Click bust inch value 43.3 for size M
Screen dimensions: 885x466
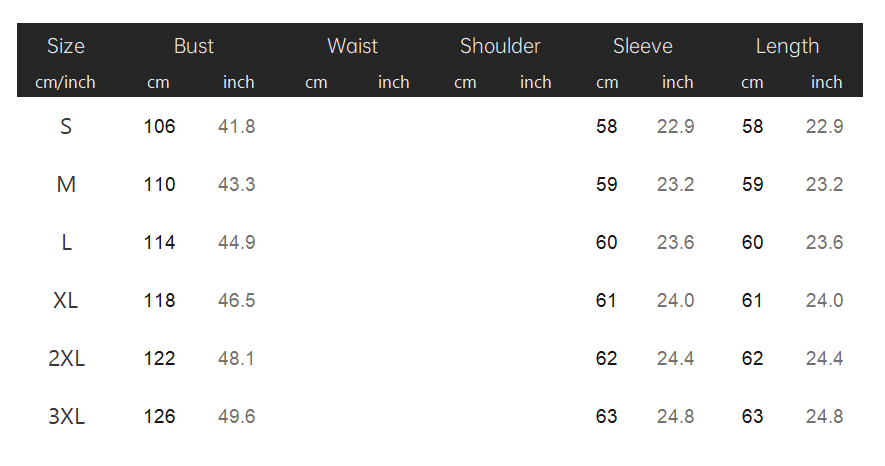236,185
